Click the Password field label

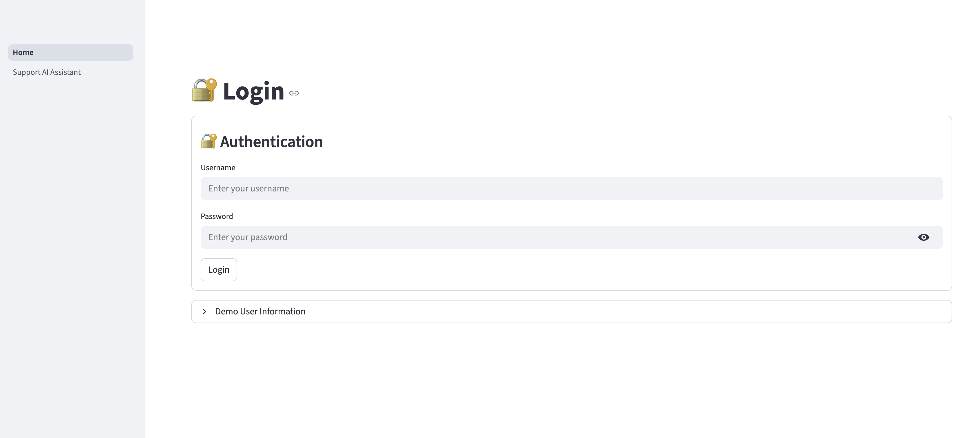[217, 216]
